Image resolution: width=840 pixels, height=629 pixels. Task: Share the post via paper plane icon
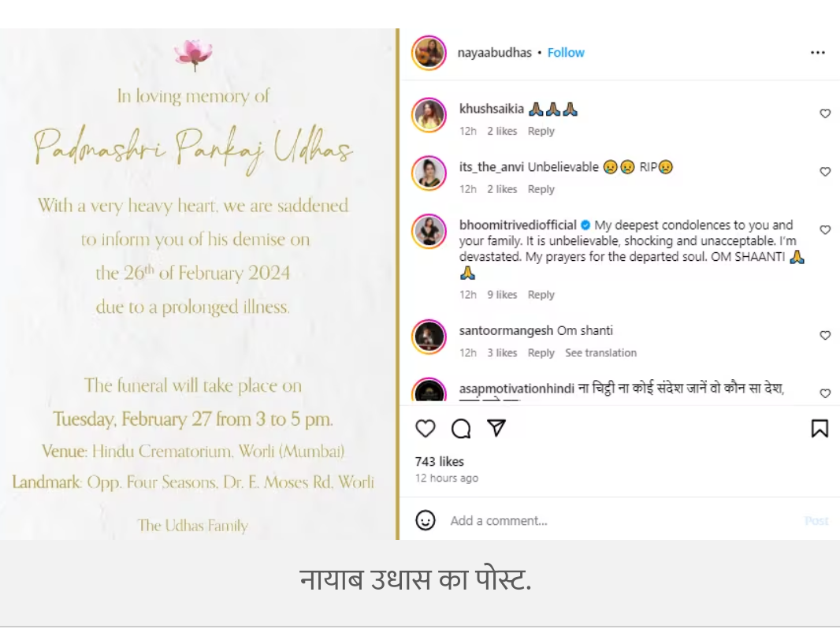click(496, 428)
